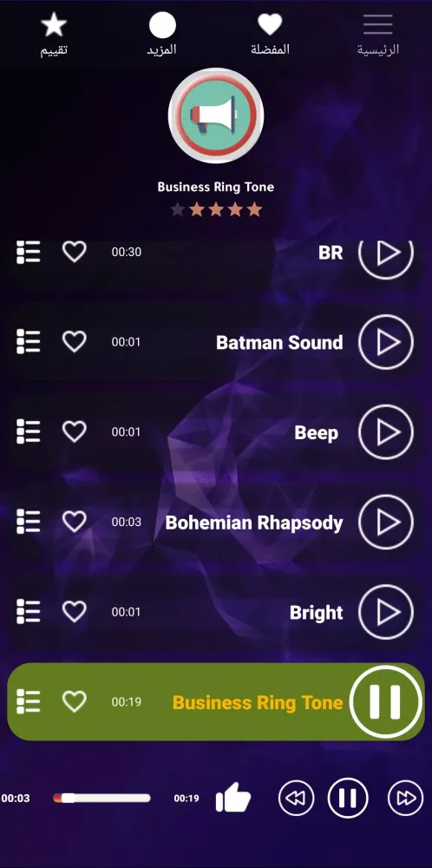This screenshot has height=868, width=432.
Task: Favorite the Beep ringtone
Action: pos(74,431)
